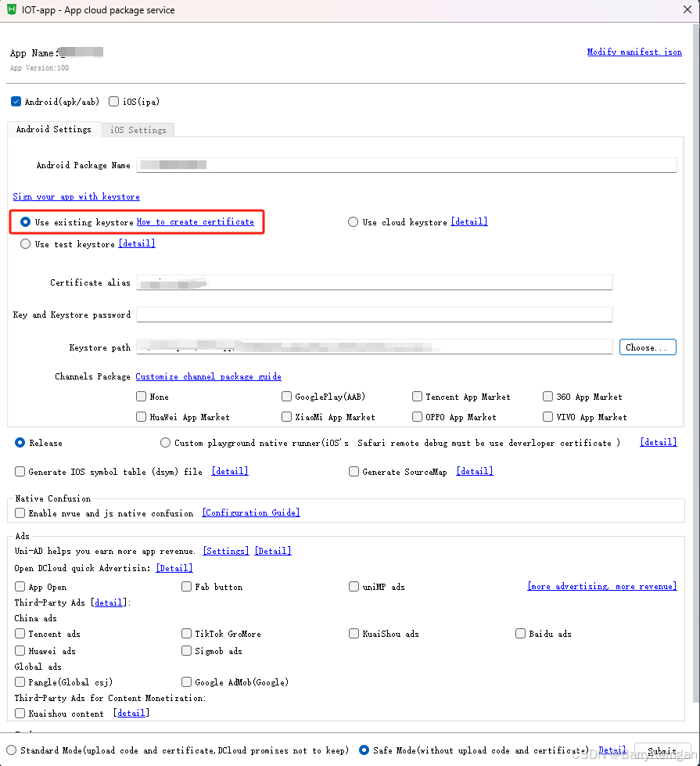Switch to Standard Mode upload
Screen dimensions: 700x766
pyautogui.click(x=13, y=750)
